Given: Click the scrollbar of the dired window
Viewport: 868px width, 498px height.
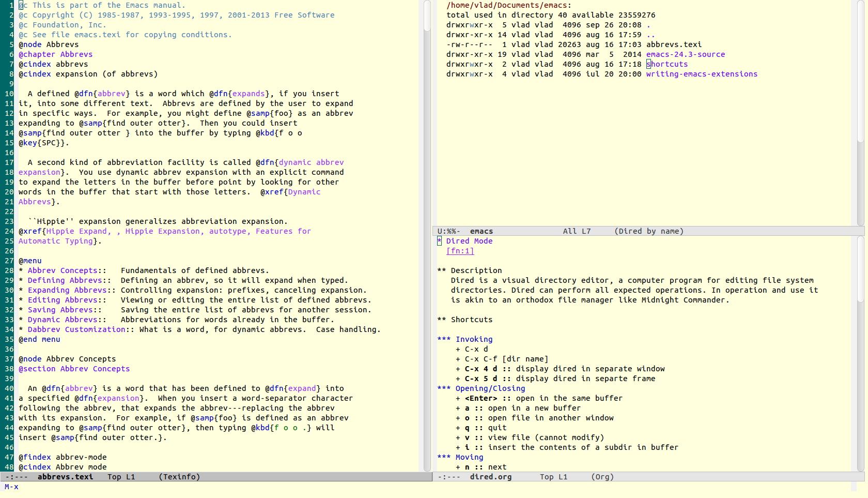Looking at the screenshot, I should pyautogui.click(x=861, y=113).
